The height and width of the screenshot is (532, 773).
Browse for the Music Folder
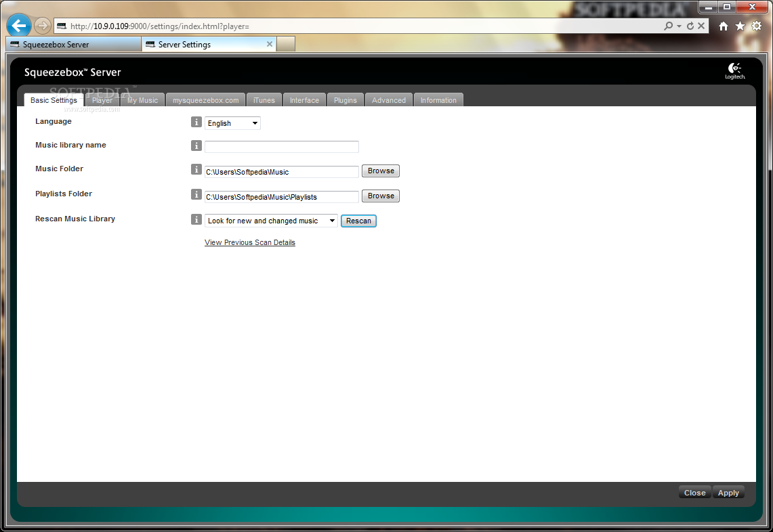(x=381, y=171)
